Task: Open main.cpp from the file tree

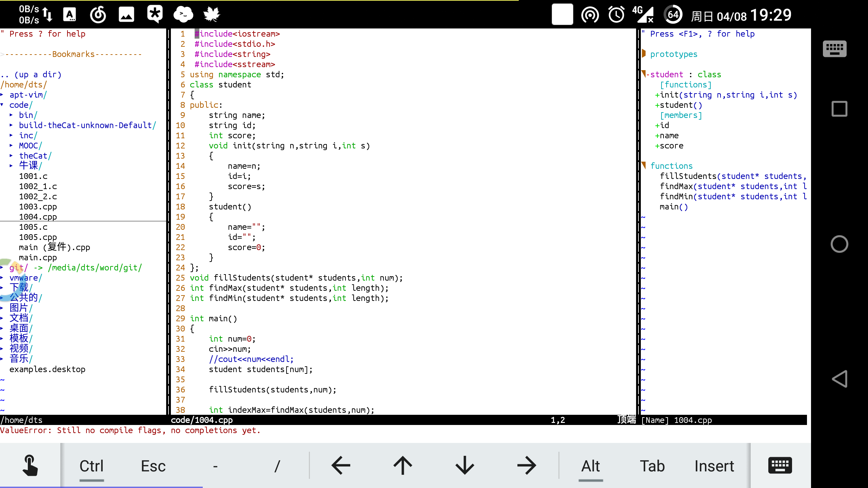Action: pyautogui.click(x=37, y=257)
